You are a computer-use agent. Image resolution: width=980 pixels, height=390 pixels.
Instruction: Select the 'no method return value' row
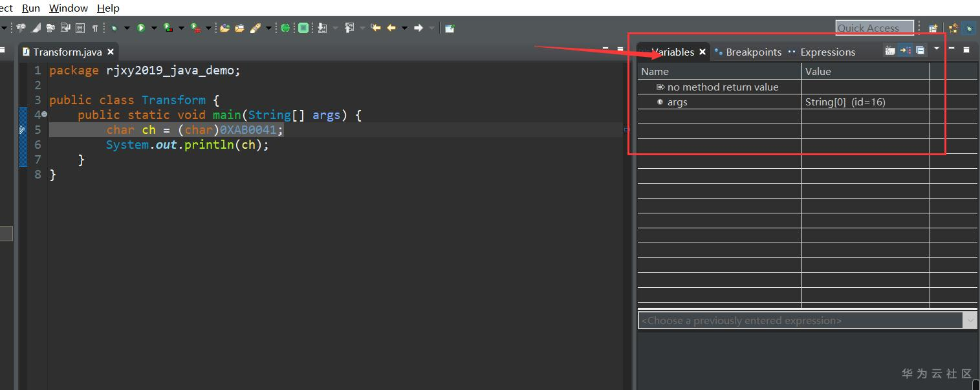807,87
